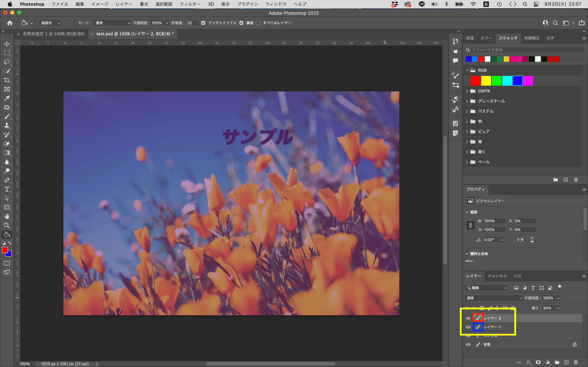The image size is (588, 367).
Task: Expand the CMYK swatch folder
Action: [467, 91]
